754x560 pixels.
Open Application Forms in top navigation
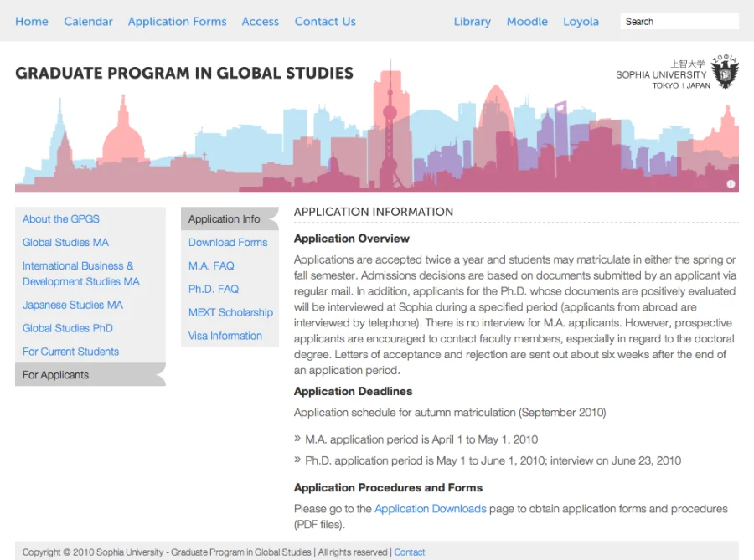[177, 22]
